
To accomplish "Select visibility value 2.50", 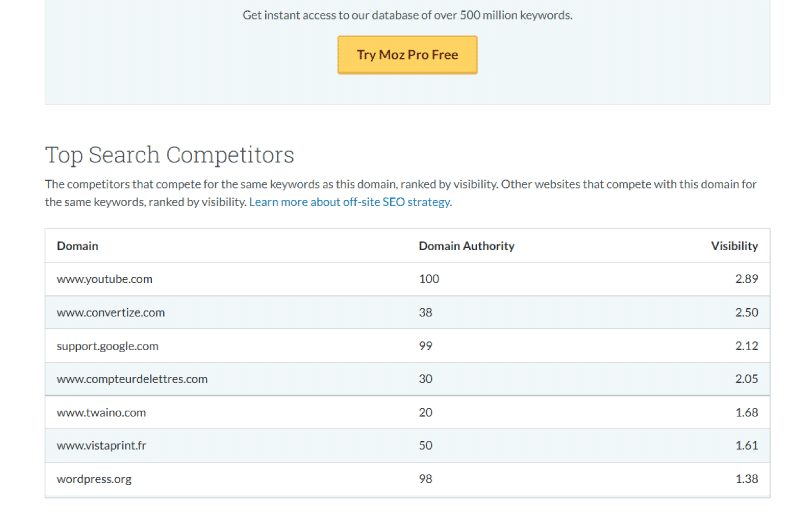I will (x=746, y=312).
